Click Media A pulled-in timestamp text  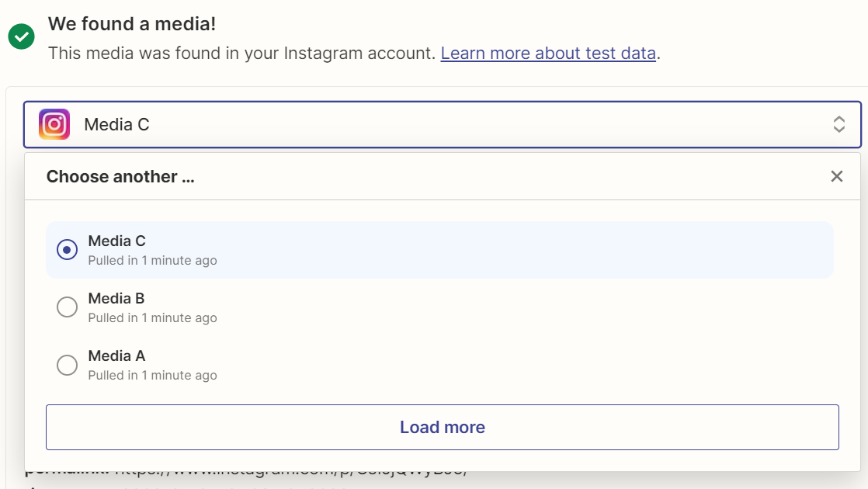[152, 375]
